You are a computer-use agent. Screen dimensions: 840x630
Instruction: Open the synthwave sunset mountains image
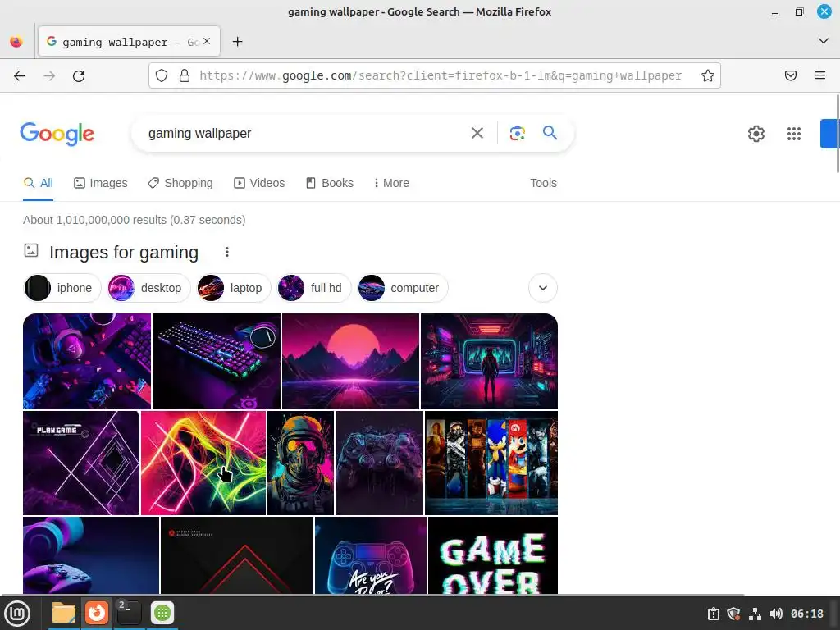(350, 361)
